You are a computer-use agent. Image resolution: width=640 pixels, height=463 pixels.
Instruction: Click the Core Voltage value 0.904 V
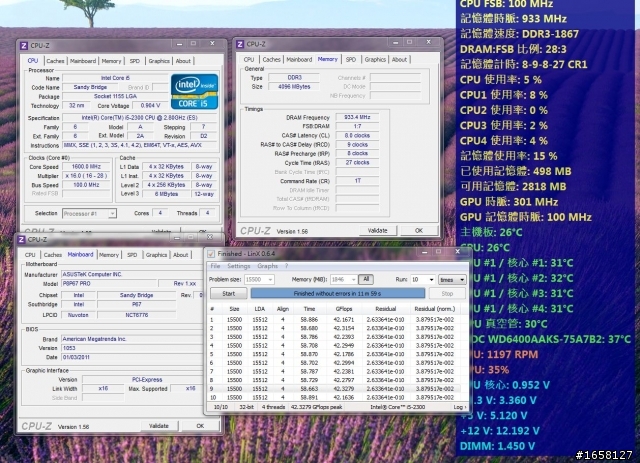click(x=150, y=106)
